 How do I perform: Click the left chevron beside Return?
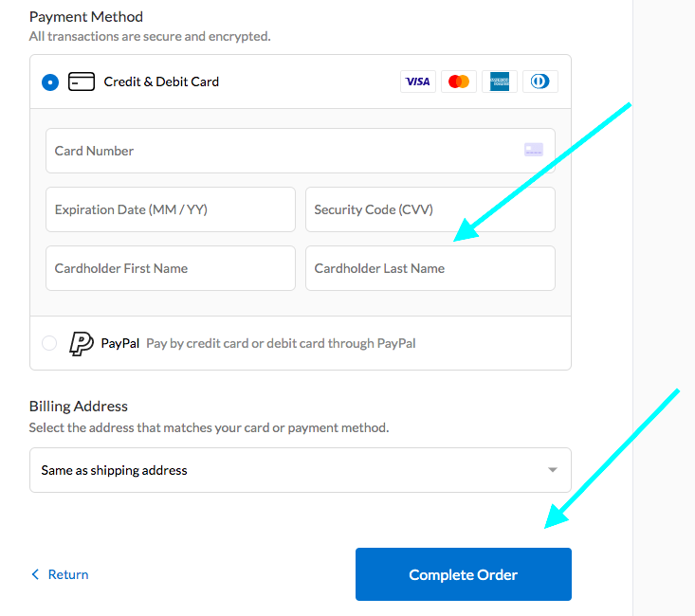[x=35, y=574]
